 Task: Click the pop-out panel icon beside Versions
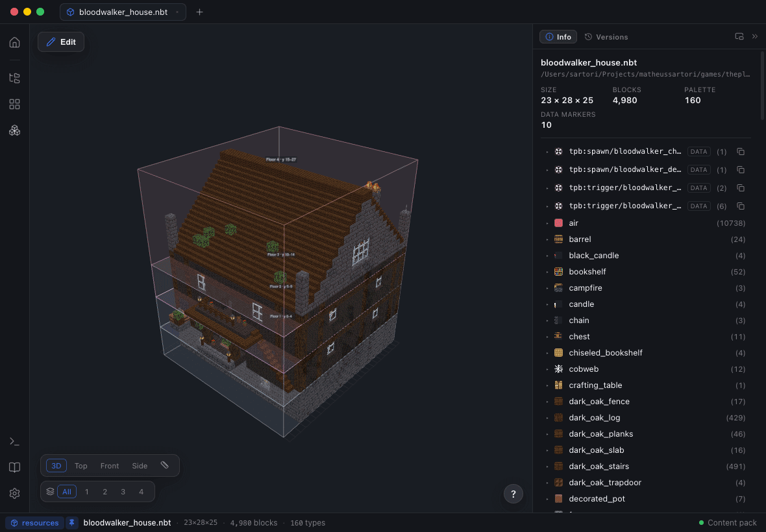(739, 36)
